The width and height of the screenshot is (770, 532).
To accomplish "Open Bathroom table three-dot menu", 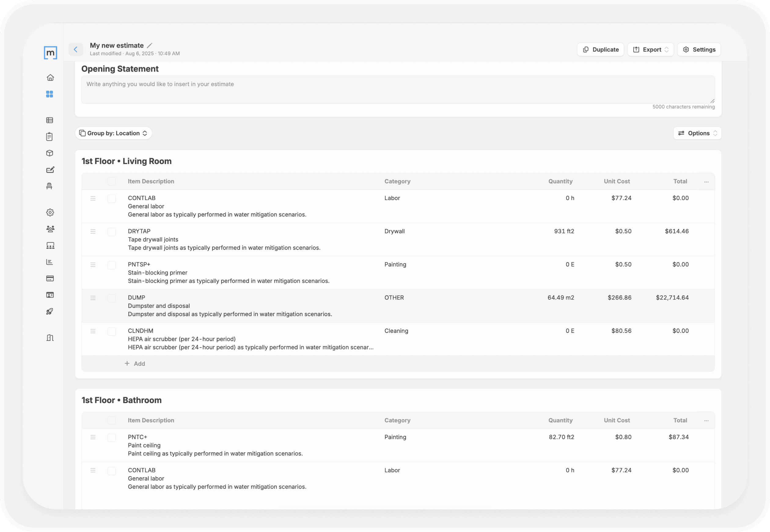I will click(x=706, y=421).
